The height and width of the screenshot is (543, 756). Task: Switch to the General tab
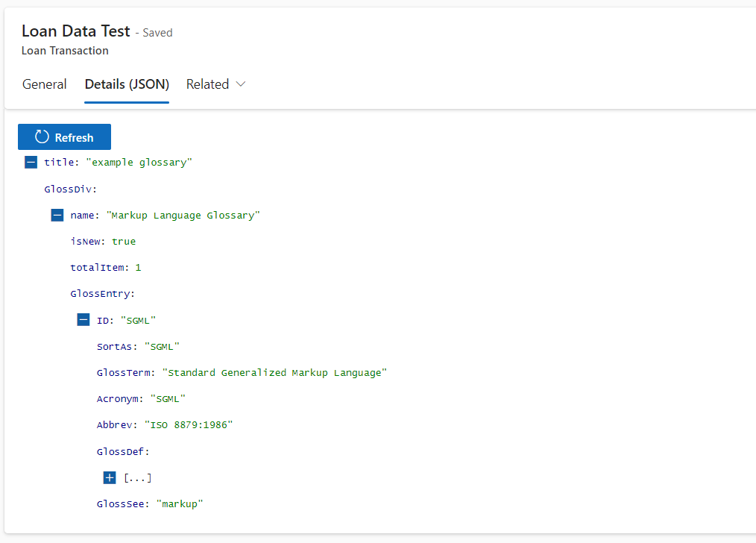pyautogui.click(x=44, y=84)
